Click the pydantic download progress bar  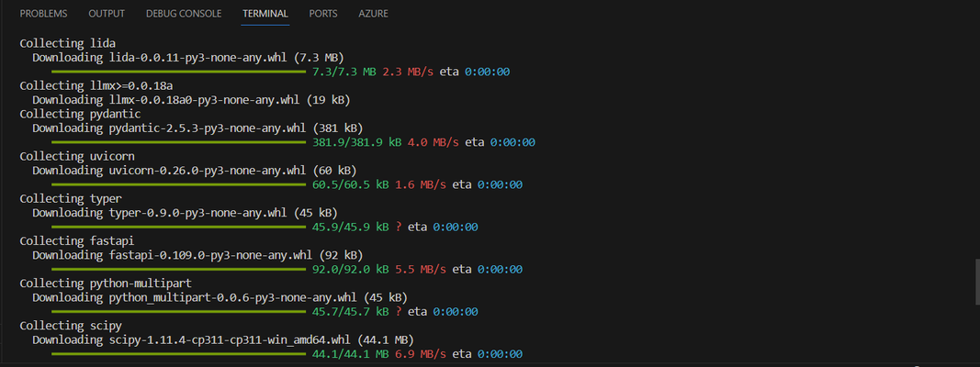click(179, 142)
